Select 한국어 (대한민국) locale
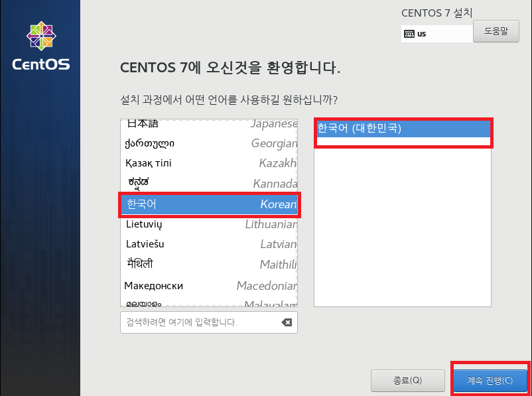This screenshot has width=532, height=396. 403,129
